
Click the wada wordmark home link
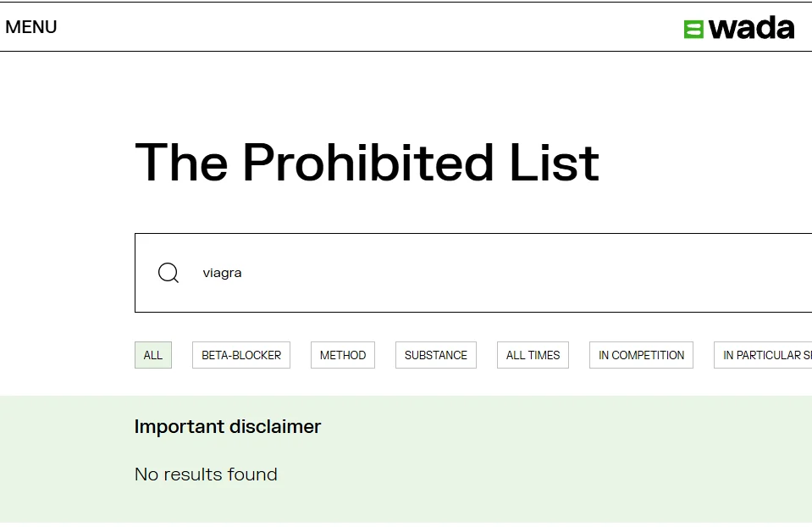(x=751, y=28)
